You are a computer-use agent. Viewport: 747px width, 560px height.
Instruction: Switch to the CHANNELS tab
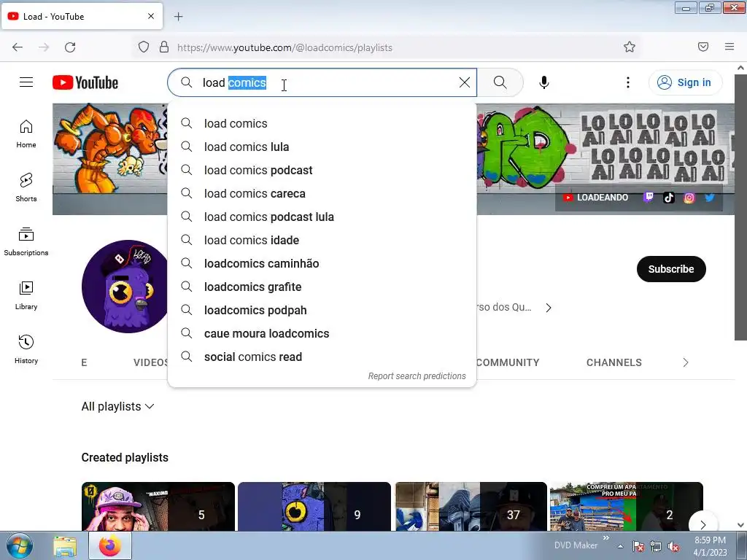[x=614, y=362]
